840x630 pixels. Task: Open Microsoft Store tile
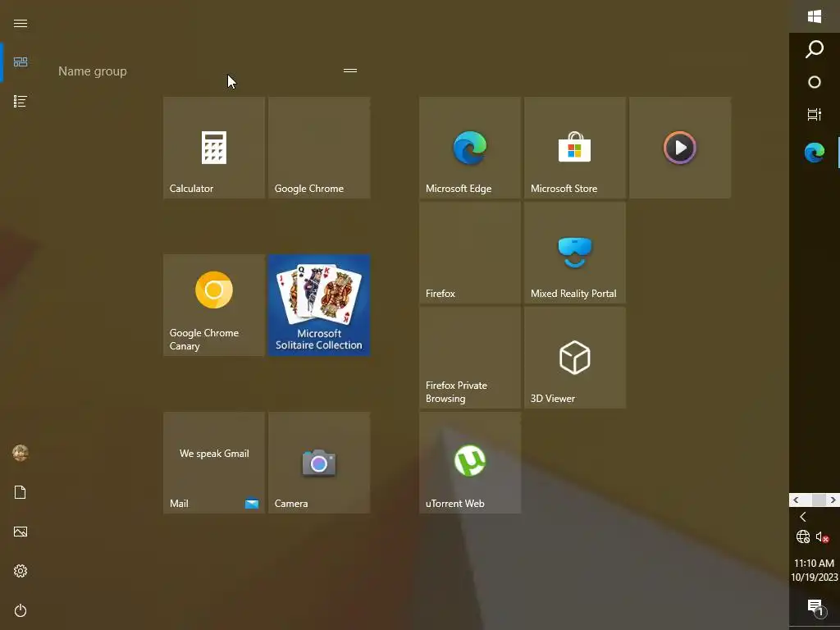click(575, 148)
